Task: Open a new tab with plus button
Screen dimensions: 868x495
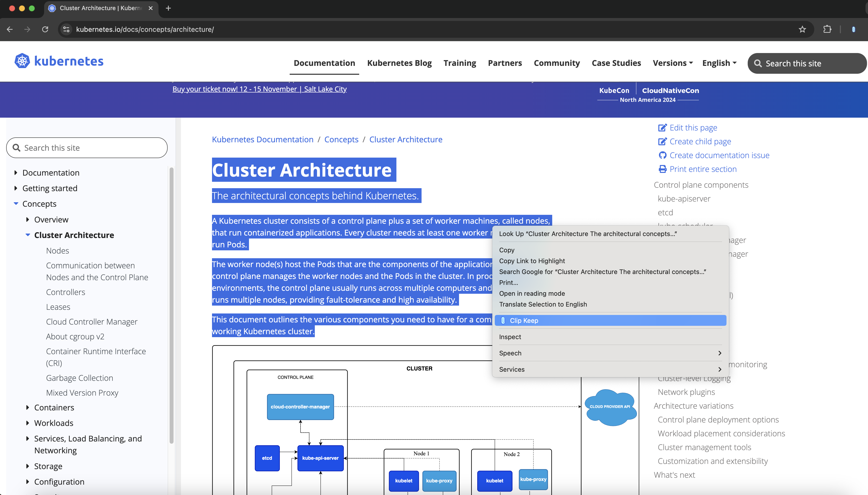Action: pyautogui.click(x=168, y=8)
